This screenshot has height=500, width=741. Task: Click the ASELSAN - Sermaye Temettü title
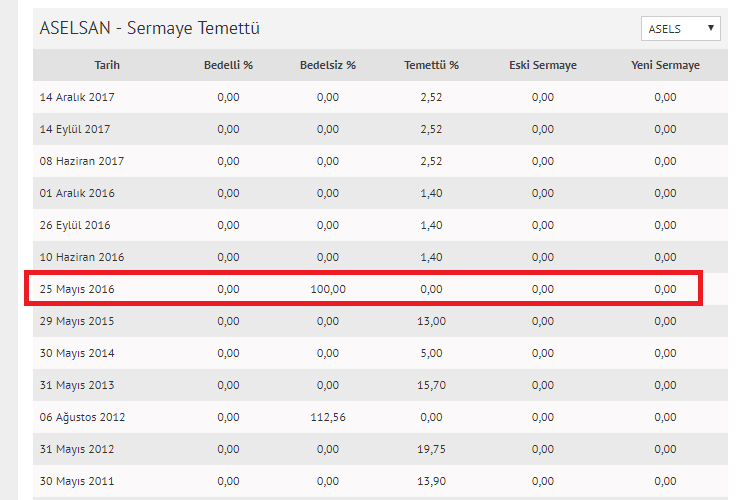coord(151,29)
